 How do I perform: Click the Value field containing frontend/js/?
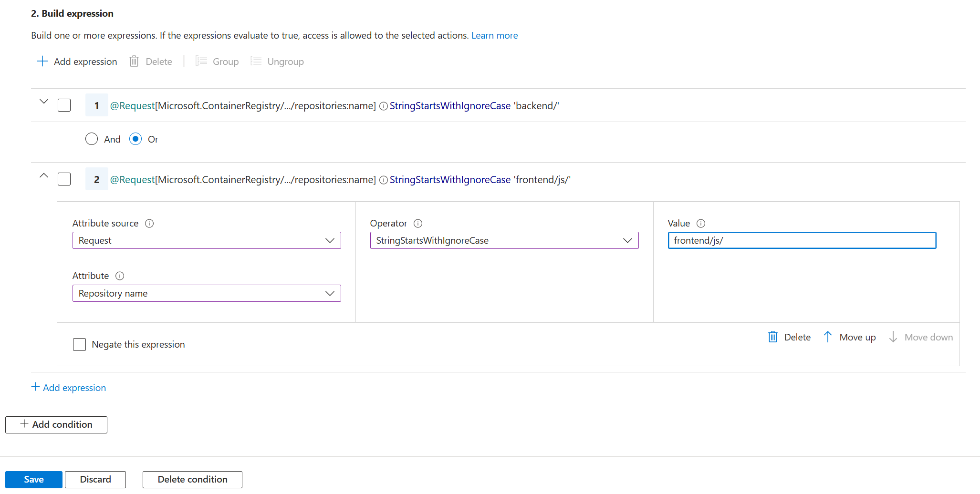pos(802,241)
